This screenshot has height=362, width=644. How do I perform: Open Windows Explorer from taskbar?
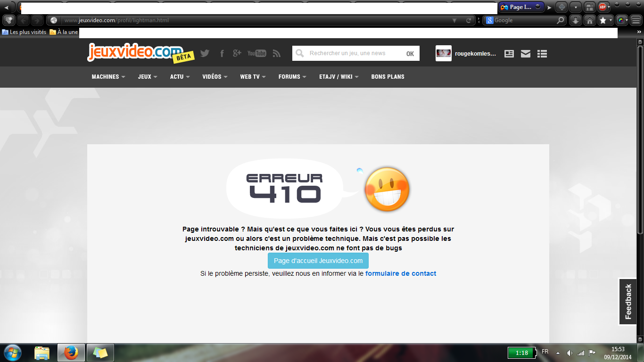(42, 353)
